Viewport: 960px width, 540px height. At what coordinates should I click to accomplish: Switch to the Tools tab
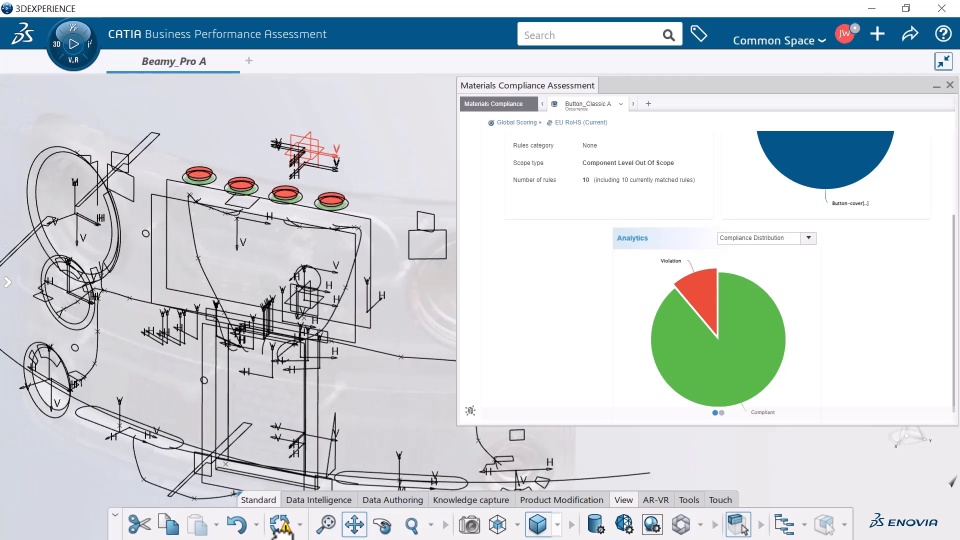(689, 500)
